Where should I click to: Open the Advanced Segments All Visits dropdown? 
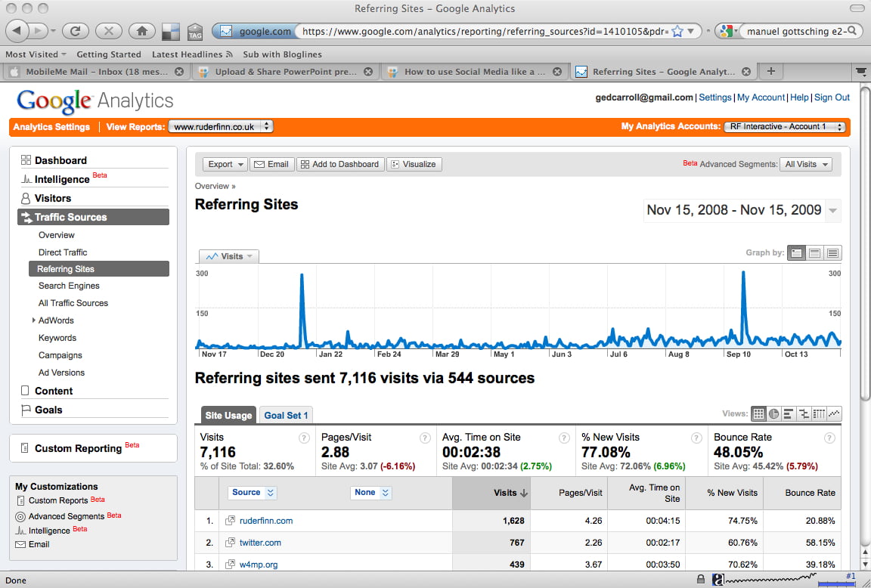(807, 164)
